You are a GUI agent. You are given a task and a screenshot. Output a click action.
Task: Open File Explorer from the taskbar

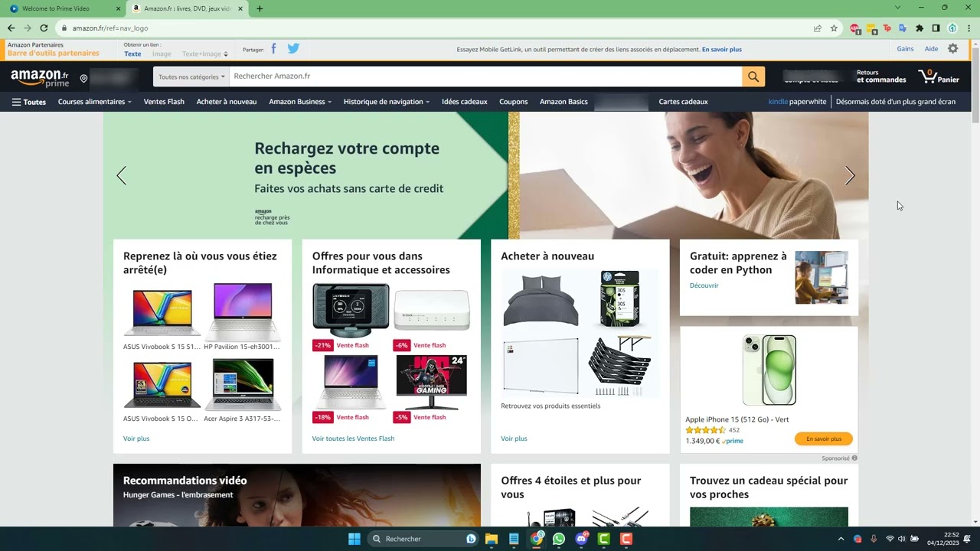(492, 539)
